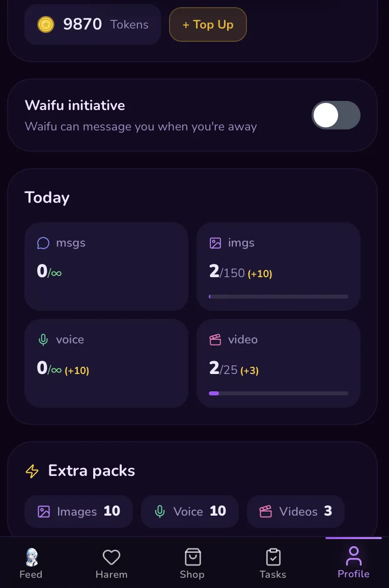Click the Shop bag icon

click(x=192, y=557)
